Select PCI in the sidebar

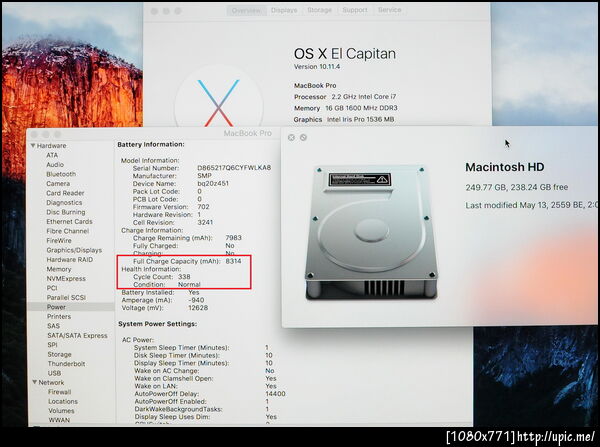pos(52,288)
